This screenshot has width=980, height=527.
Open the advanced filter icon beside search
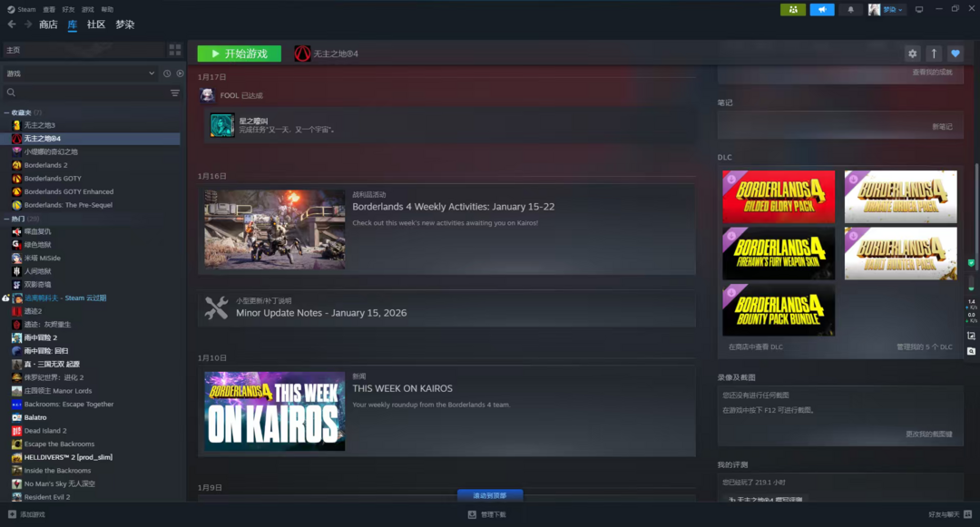coord(175,93)
